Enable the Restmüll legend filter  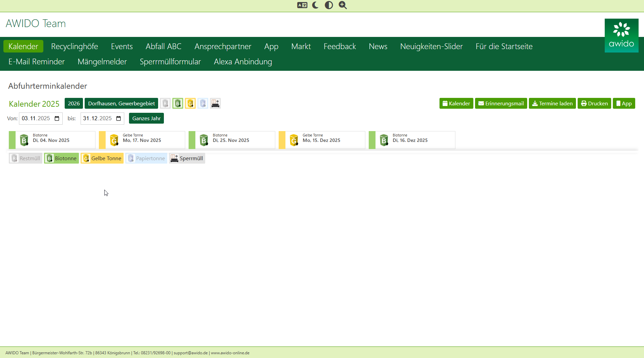26,158
